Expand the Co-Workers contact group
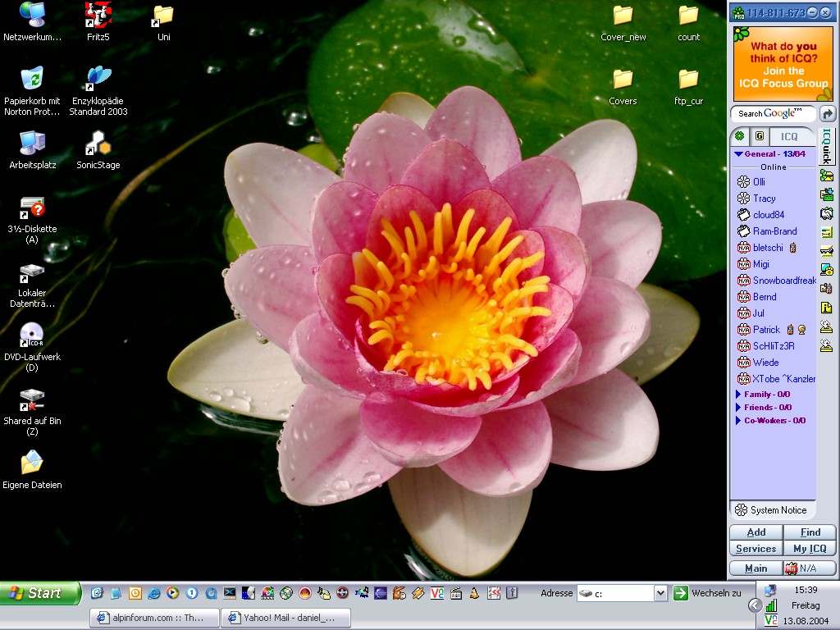Image resolution: width=840 pixels, height=630 pixels. pyautogui.click(x=738, y=421)
